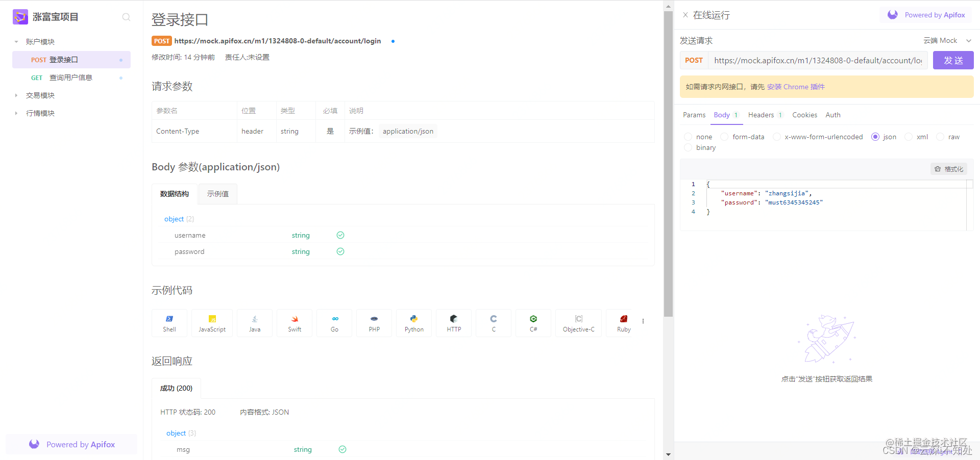Select the x-www-form-urlencoded radio

pyautogui.click(x=777, y=137)
